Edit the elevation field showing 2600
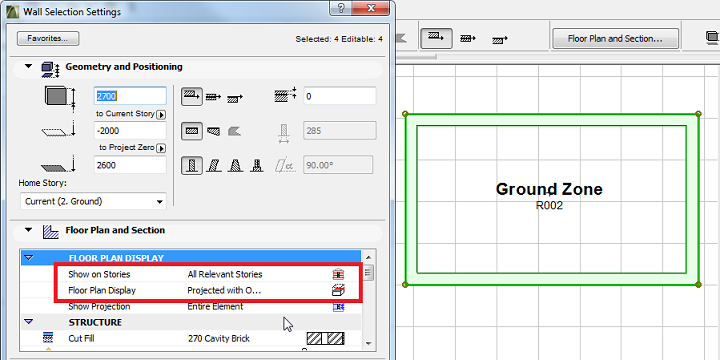 (130, 165)
